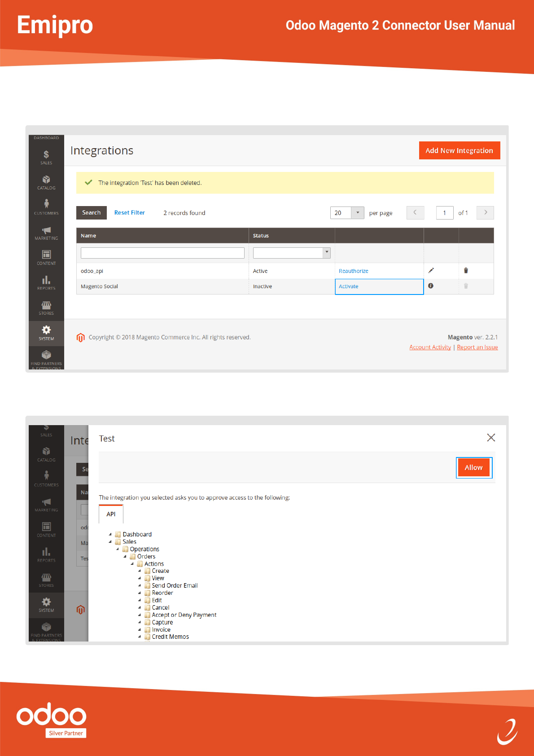The height and width of the screenshot is (756, 534).
Task: Go to previous page of integrations
Action: tap(415, 212)
